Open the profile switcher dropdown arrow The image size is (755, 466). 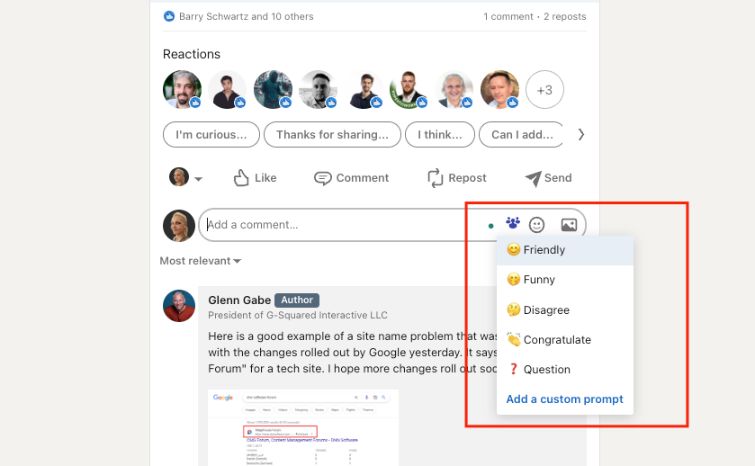(198, 179)
